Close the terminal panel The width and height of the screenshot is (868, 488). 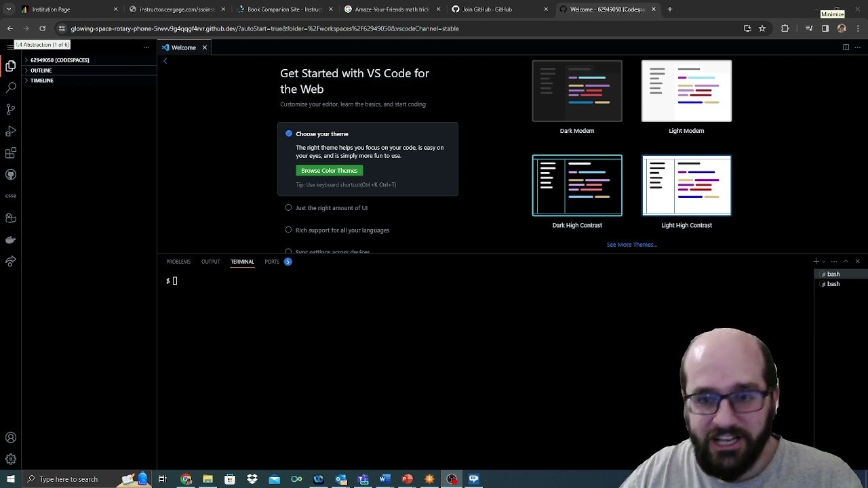(857, 262)
